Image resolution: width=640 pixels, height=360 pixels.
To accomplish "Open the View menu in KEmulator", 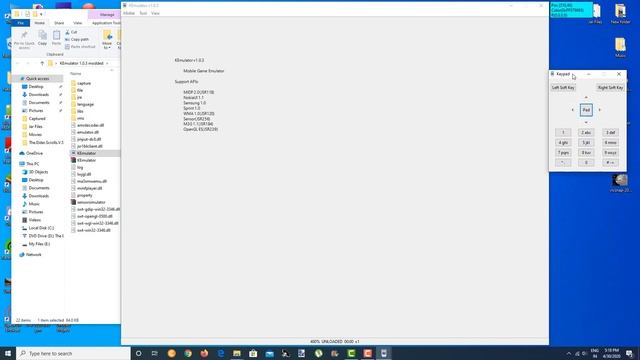I will tap(155, 13).
